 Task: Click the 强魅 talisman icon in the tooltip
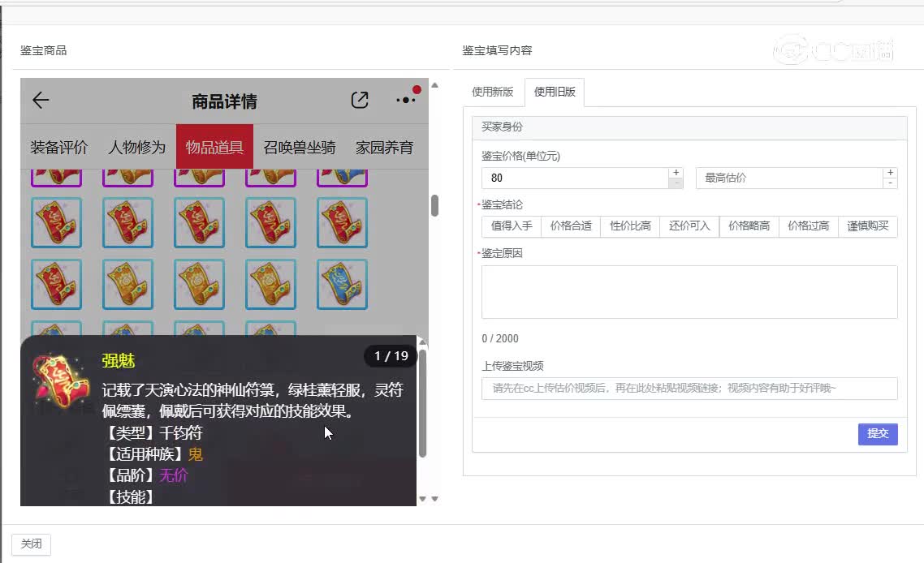point(61,381)
